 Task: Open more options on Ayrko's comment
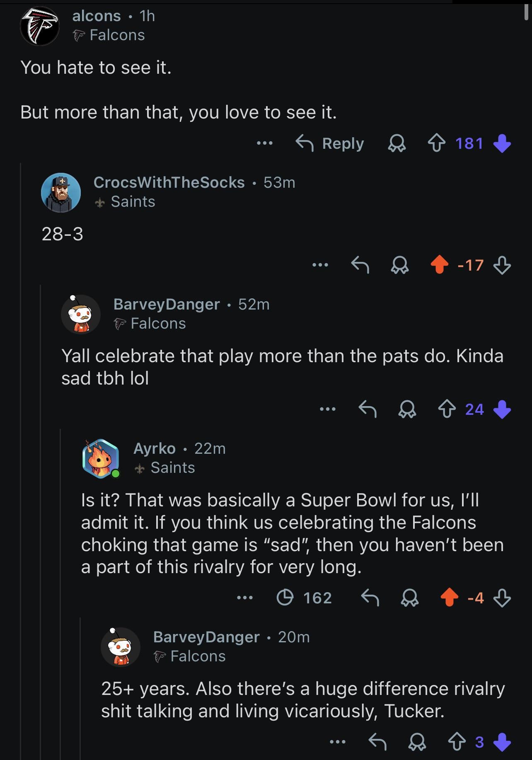pyautogui.click(x=244, y=598)
